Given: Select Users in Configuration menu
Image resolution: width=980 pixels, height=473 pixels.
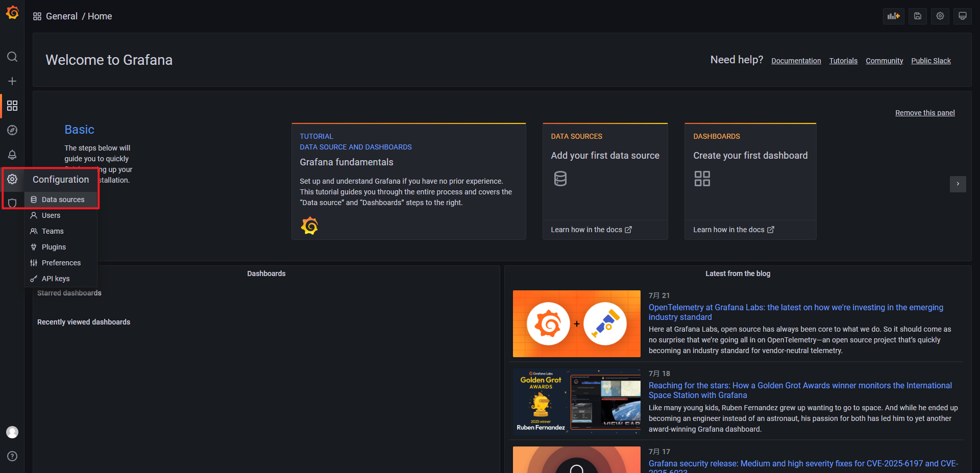Looking at the screenshot, I should 61,215.
